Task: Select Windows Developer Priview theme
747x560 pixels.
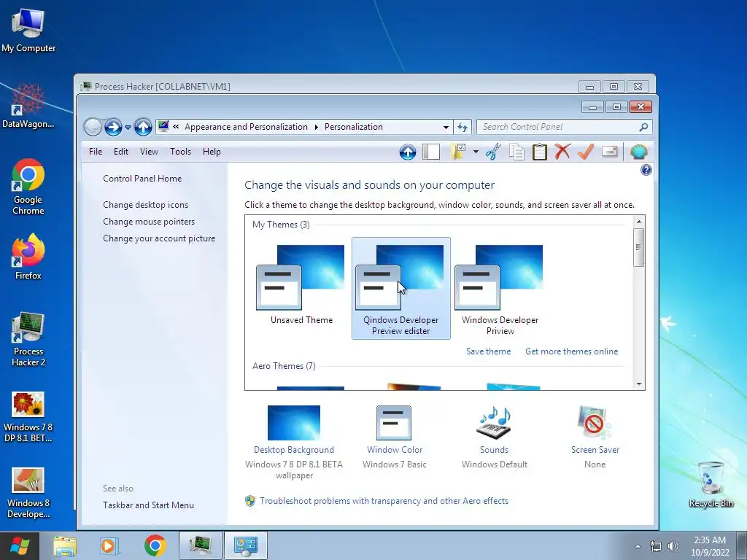Action: [x=500, y=288]
